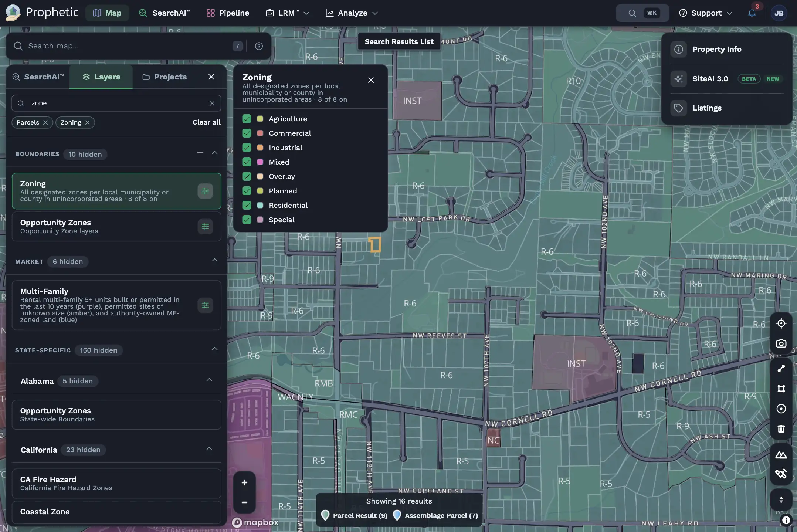
Task: Take a map screenshot with camera tool
Action: (x=781, y=343)
